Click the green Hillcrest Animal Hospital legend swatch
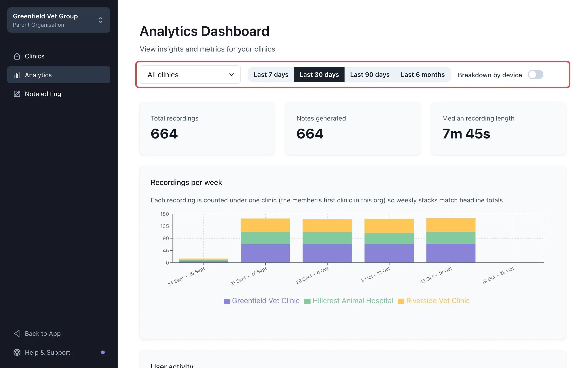 tap(307, 301)
